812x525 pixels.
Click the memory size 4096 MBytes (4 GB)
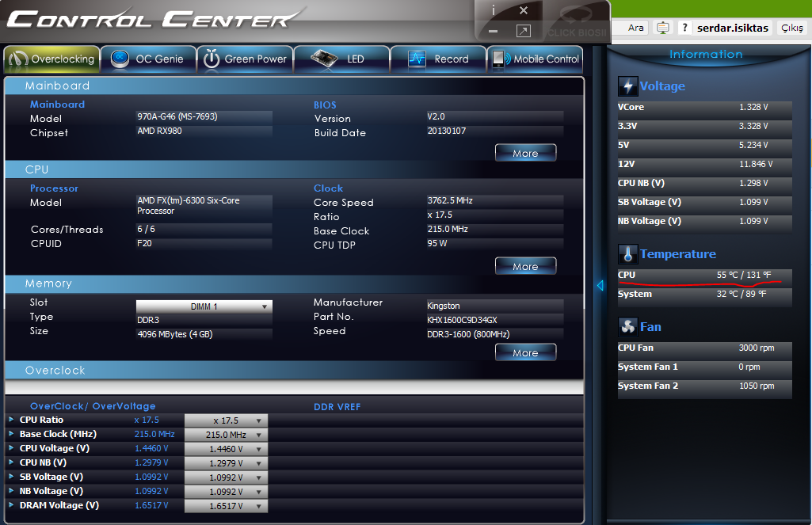pos(175,334)
